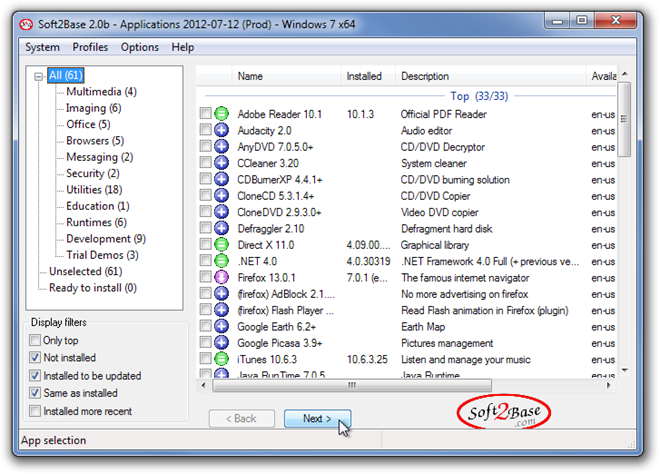
Task: Select the Messaging (2) category
Action: coord(100,157)
